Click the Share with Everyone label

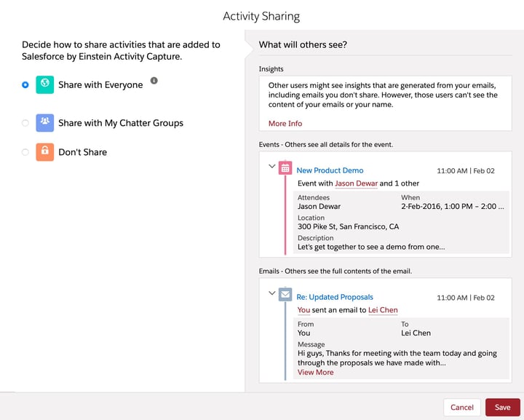point(100,85)
